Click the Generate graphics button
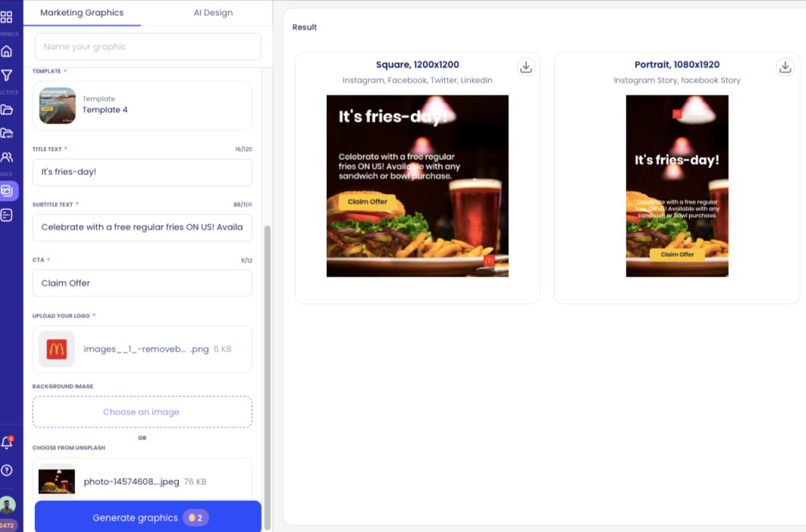 point(148,517)
